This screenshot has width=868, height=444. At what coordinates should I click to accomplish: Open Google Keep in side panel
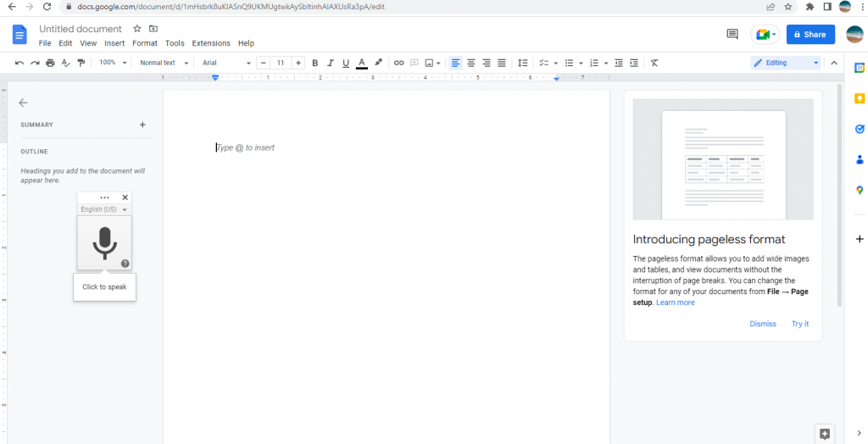point(860,98)
